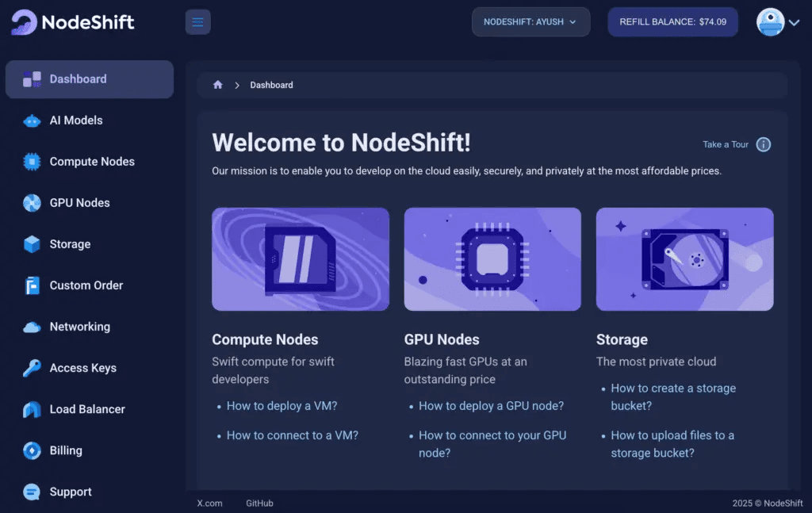Click the Networking cloud icon
This screenshot has width=812, height=513.
point(32,327)
